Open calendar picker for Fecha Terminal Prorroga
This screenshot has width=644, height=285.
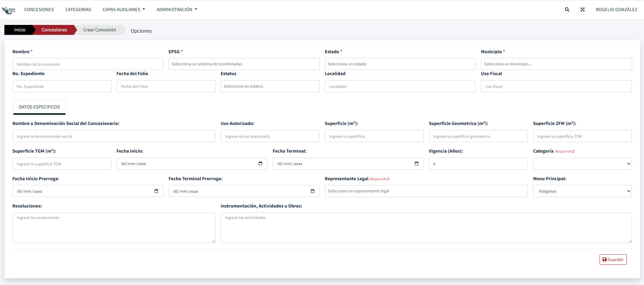click(x=312, y=191)
